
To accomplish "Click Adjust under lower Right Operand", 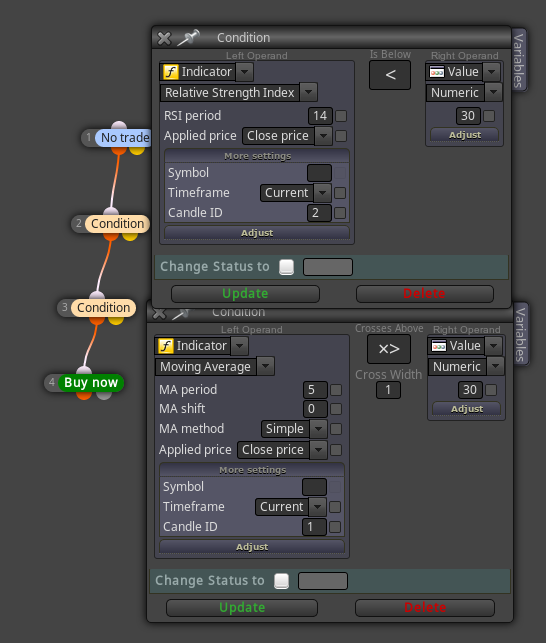I will pyautogui.click(x=467, y=409).
